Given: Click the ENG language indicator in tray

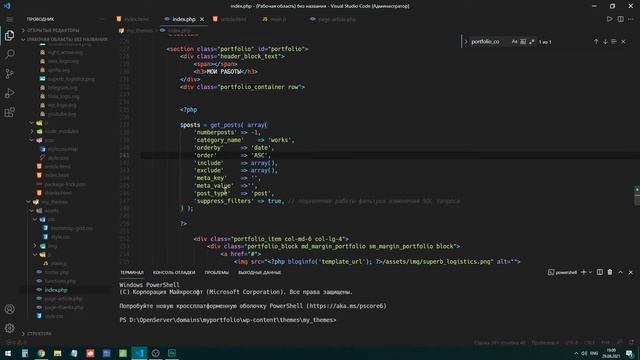Looking at the screenshot, I should 594,353.
